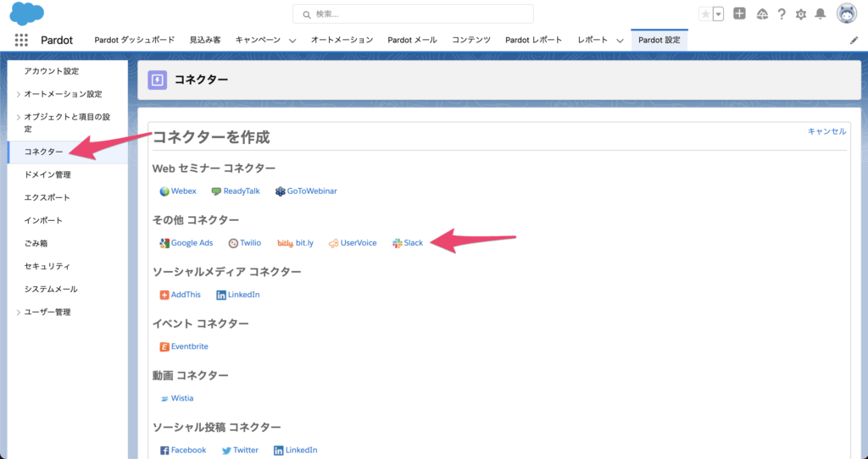Click the Webex globe icon
This screenshot has height=459, width=868.
point(164,191)
